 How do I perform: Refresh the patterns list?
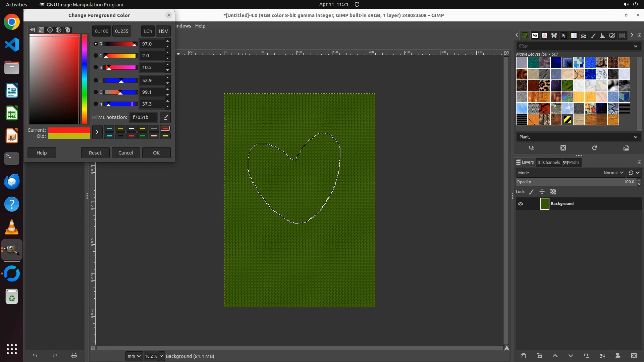click(594, 148)
